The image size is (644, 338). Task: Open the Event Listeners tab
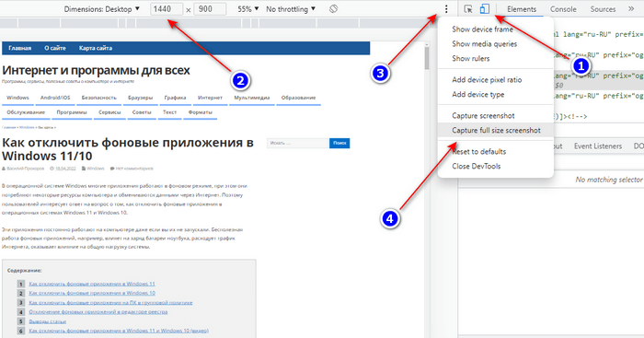click(x=598, y=146)
